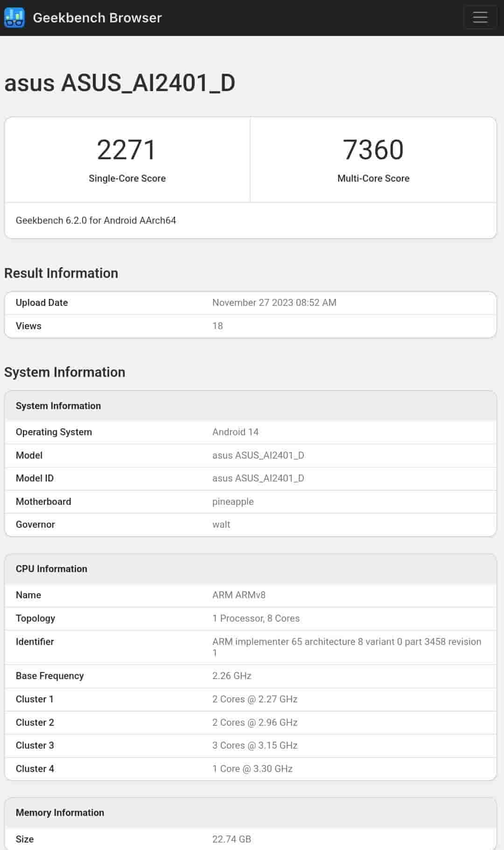Viewport: 504px width, 850px height.
Task: Click the CPU Name value ARM ARMv8
Action: pyautogui.click(x=239, y=595)
